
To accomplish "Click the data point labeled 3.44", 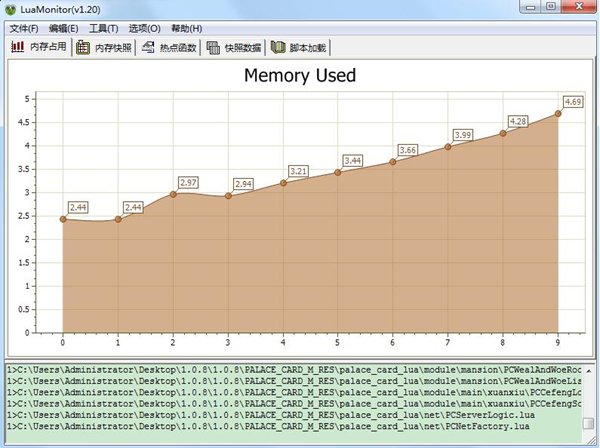I will (x=338, y=173).
